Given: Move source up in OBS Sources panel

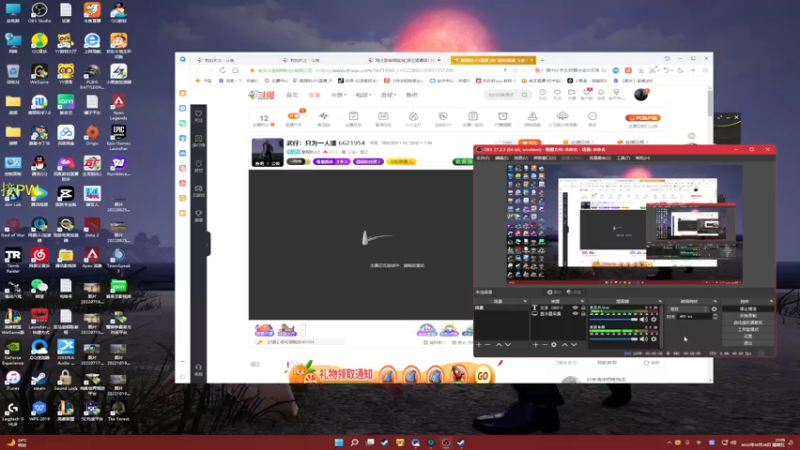Looking at the screenshot, I should [565, 344].
